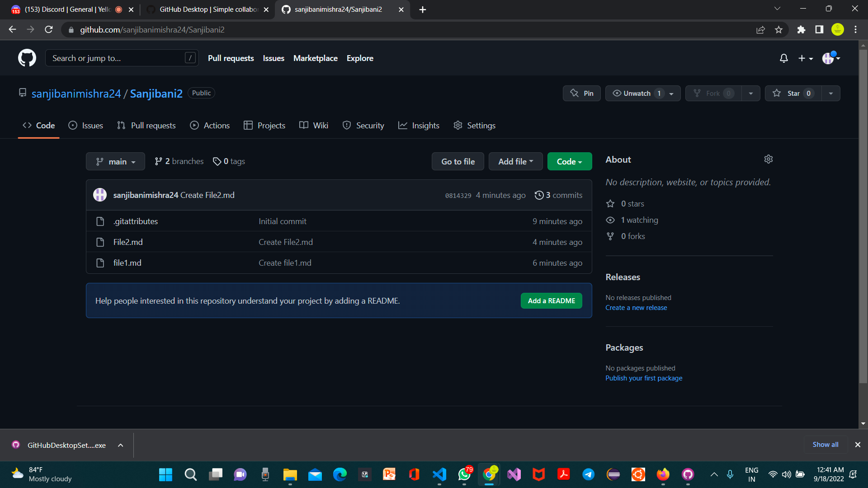The height and width of the screenshot is (488, 868).
Task: Expand the green Code dropdown
Action: 569,161
